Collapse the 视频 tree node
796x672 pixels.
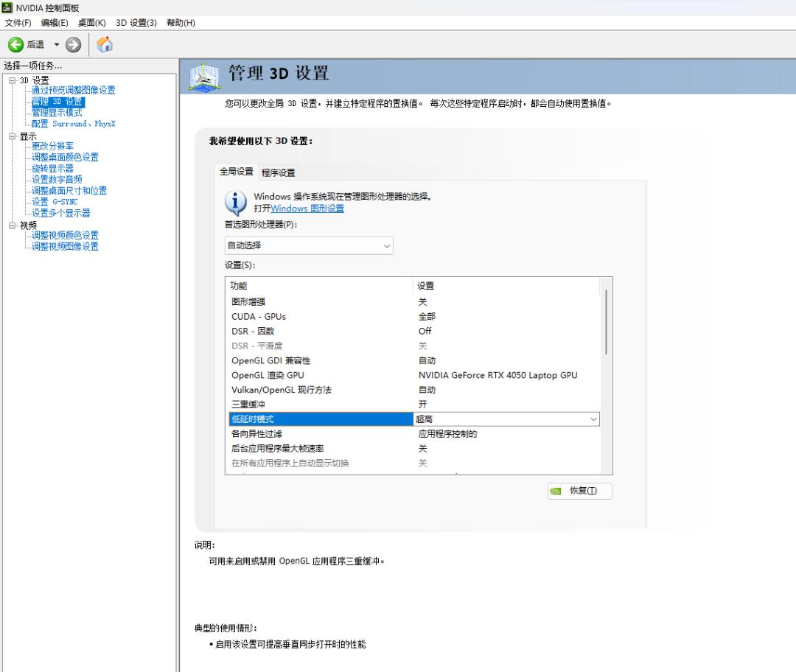[13, 225]
